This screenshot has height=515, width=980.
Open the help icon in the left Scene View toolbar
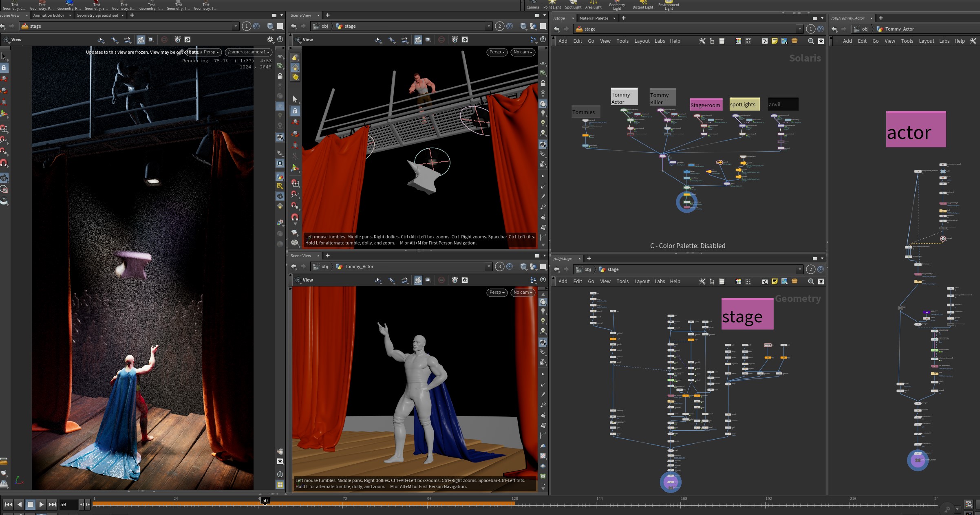click(x=280, y=40)
